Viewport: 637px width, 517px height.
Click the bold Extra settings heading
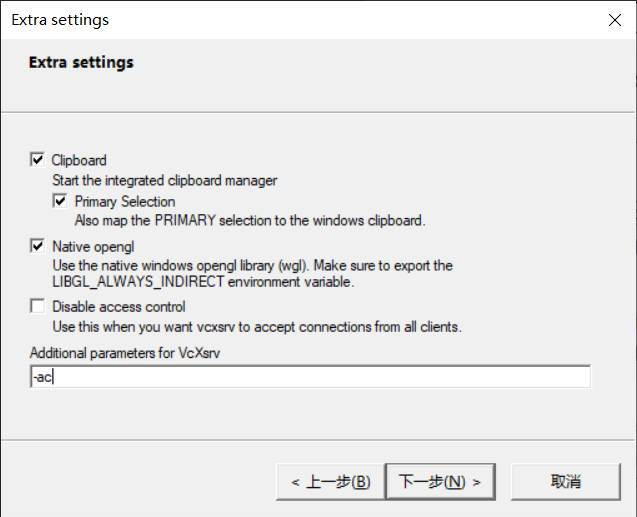[x=81, y=62]
